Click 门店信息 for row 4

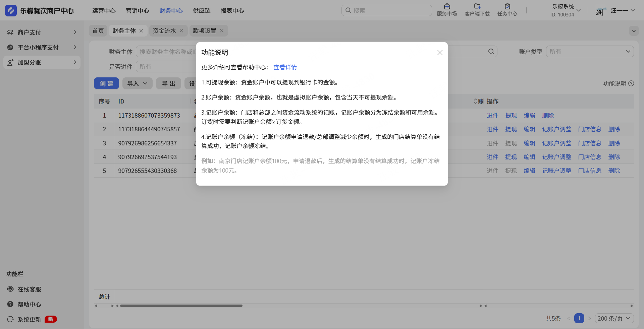click(x=590, y=157)
